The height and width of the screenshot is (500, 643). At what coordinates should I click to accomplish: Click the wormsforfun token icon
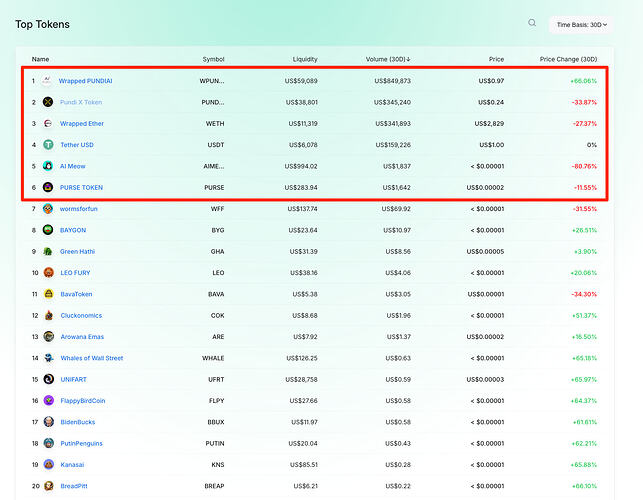[47, 208]
